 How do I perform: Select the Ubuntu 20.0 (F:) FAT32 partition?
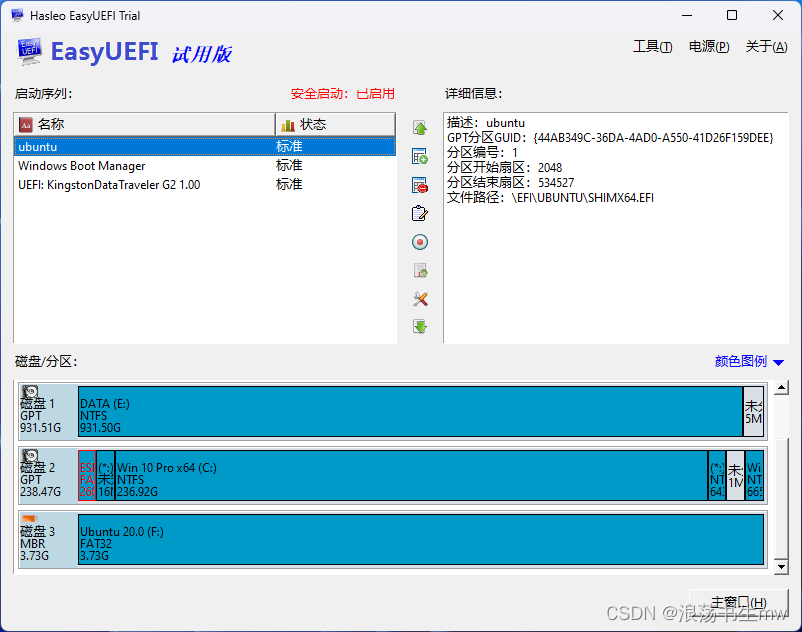point(421,539)
